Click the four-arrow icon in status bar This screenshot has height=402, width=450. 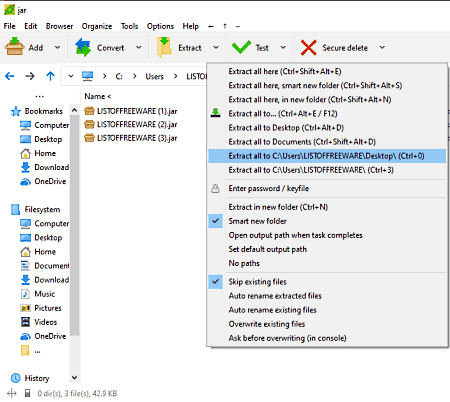[12, 393]
